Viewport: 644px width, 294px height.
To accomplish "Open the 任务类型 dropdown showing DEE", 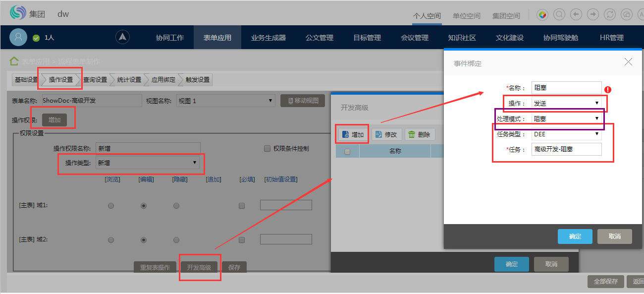I will tap(566, 134).
